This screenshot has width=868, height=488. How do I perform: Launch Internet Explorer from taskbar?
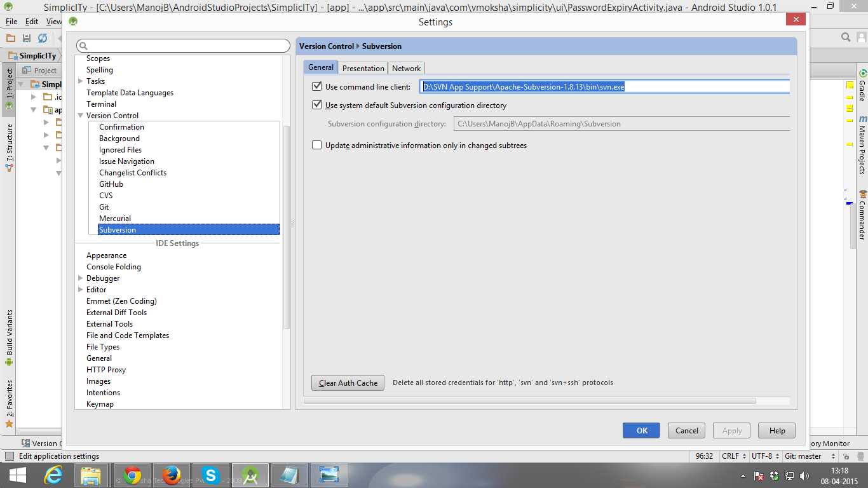click(x=53, y=475)
